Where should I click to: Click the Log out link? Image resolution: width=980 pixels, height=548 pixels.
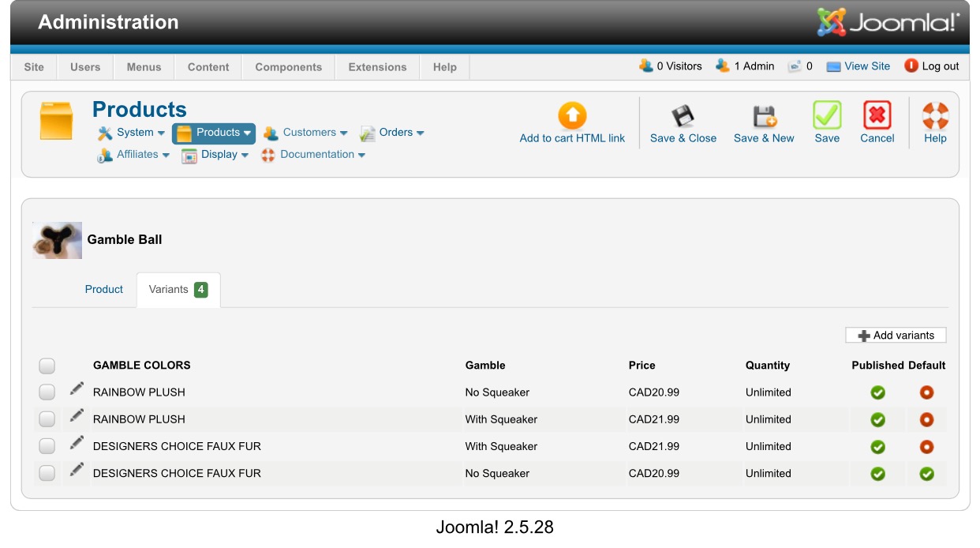coord(941,66)
